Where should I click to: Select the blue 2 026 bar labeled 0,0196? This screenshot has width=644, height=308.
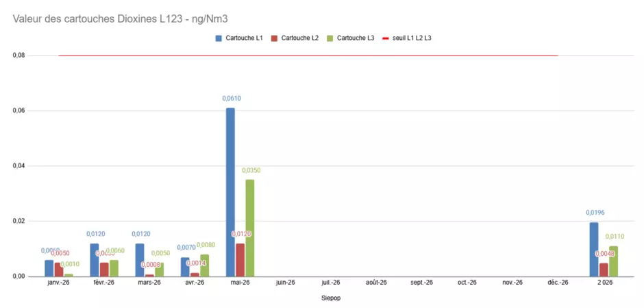[594, 249]
